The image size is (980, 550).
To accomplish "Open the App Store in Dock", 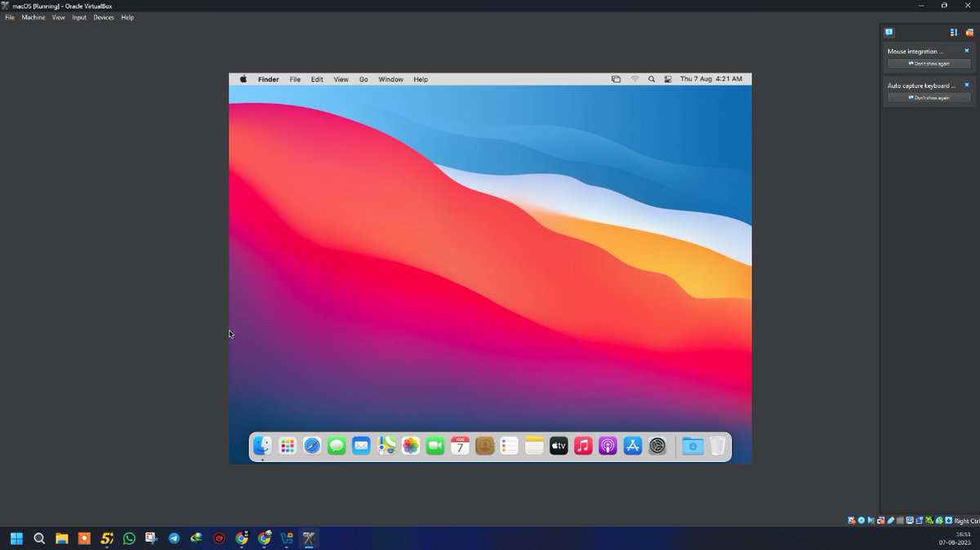I will (x=633, y=446).
